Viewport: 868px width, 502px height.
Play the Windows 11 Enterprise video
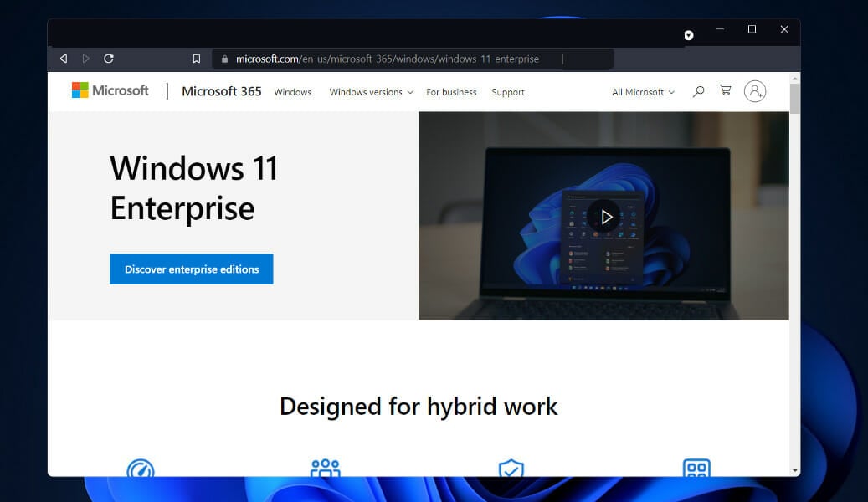605,216
